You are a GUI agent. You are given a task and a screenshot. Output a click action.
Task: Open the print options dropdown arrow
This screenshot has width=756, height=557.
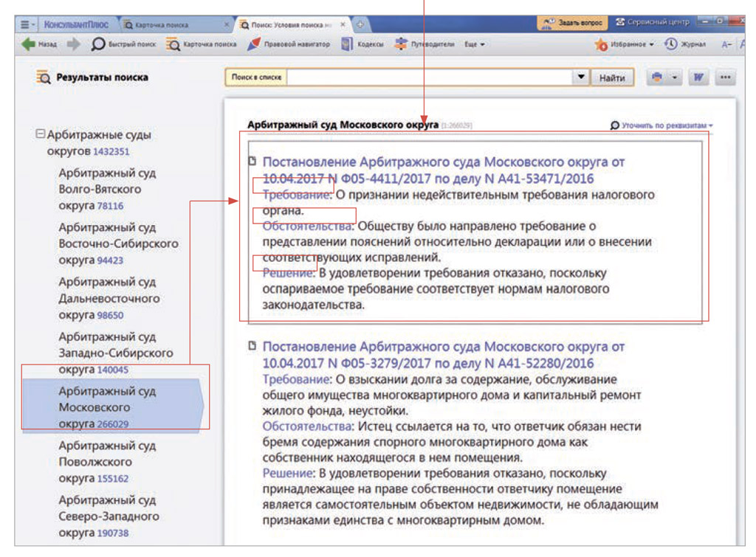pyautogui.click(x=675, y=77)
